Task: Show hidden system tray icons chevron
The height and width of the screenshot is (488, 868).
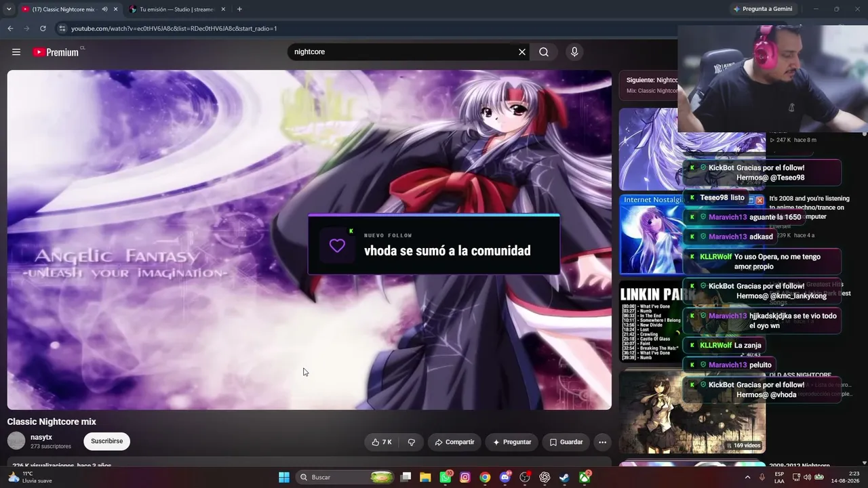Action: click(747, 477)
